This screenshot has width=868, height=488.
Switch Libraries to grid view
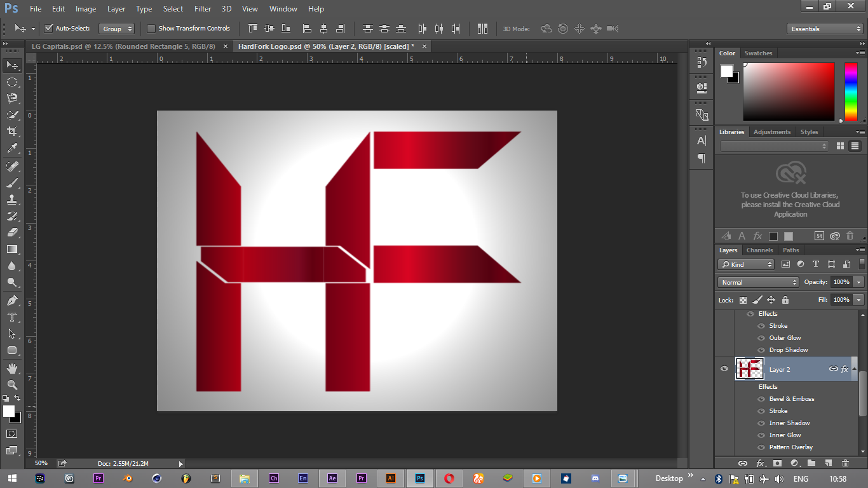click(x=840, y=146)
